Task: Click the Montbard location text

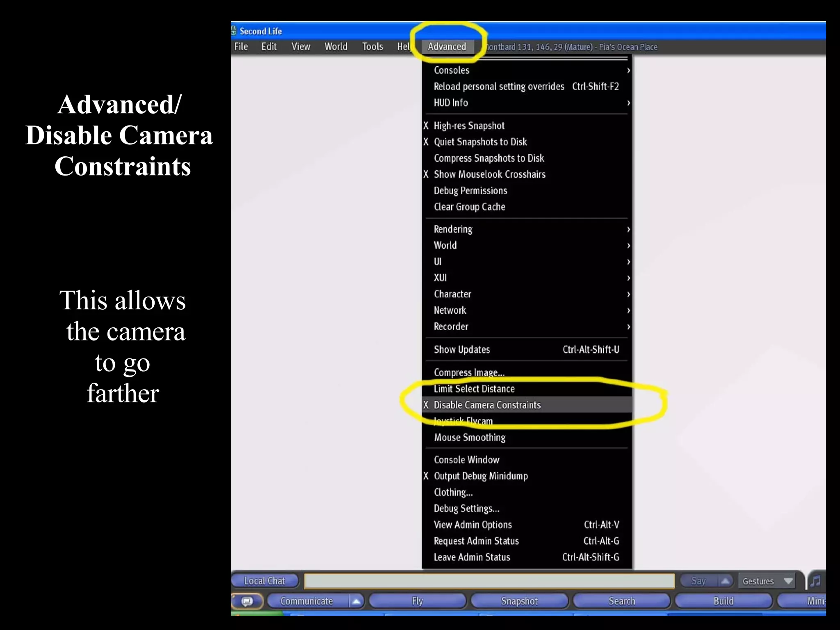Action: (x=571, y=47)
